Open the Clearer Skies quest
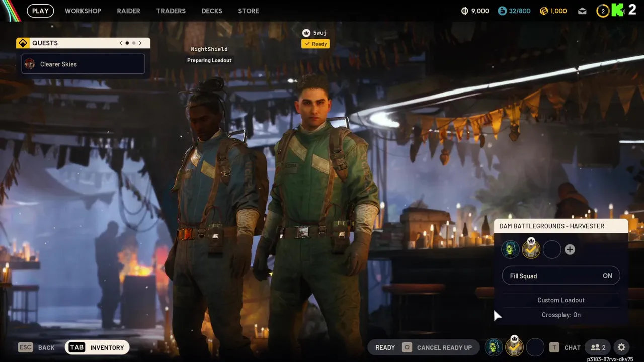The width and height of the screenshot is (644, 362). pos(83,64)
